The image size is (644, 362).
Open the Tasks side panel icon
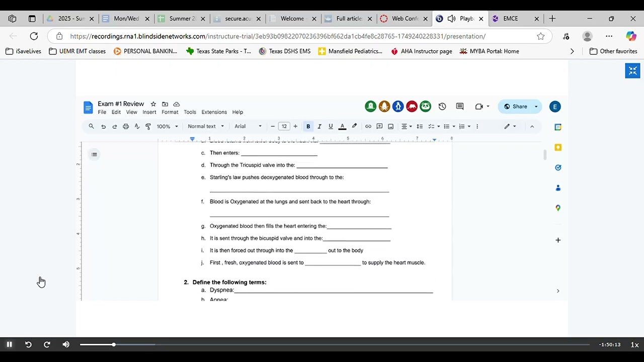(x=558, y=167)
